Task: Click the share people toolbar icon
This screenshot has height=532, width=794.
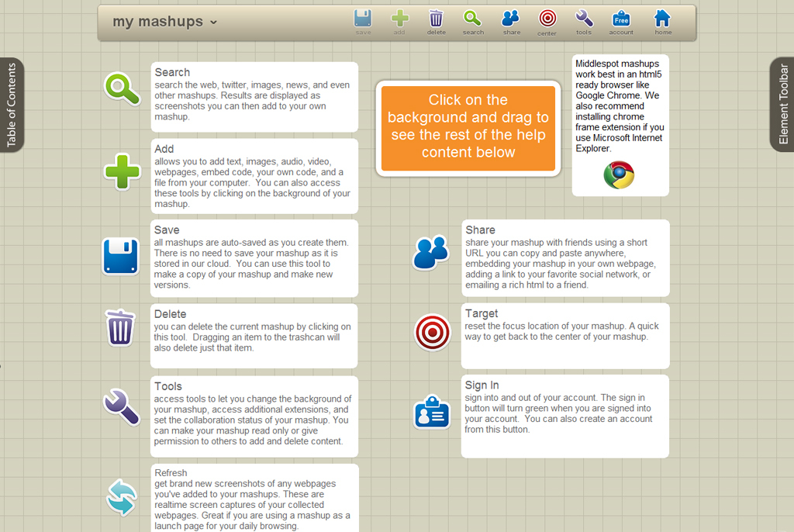Action: 511,19
